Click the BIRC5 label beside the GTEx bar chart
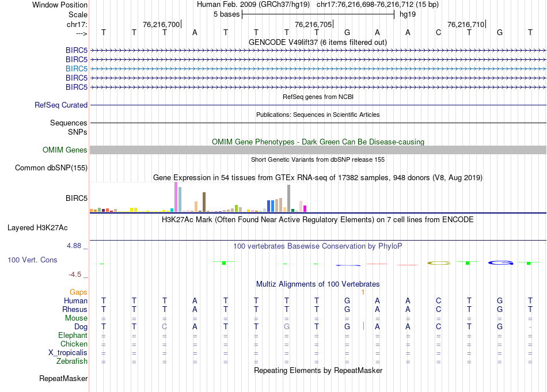Viewport: 547px width, 392px height. pos(77,198)
